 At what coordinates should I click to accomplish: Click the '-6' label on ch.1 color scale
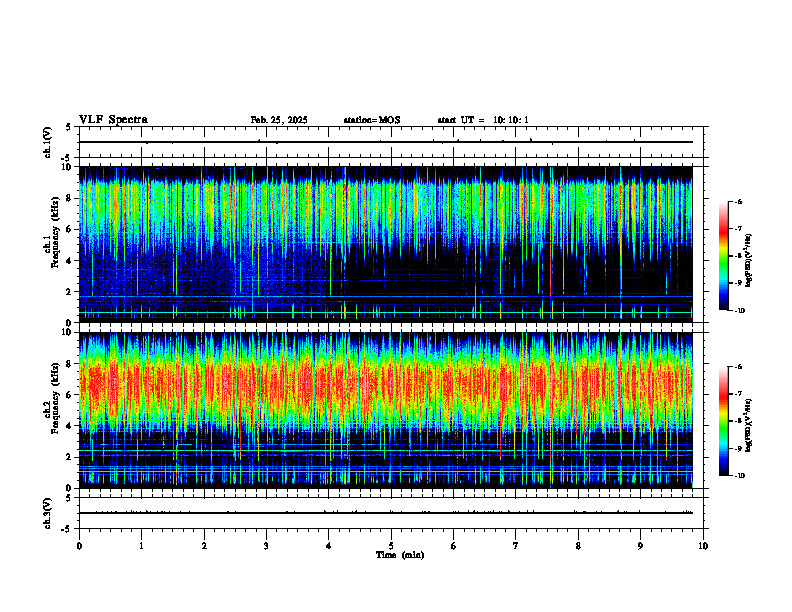pyautogui.click(x=738, y=202)
